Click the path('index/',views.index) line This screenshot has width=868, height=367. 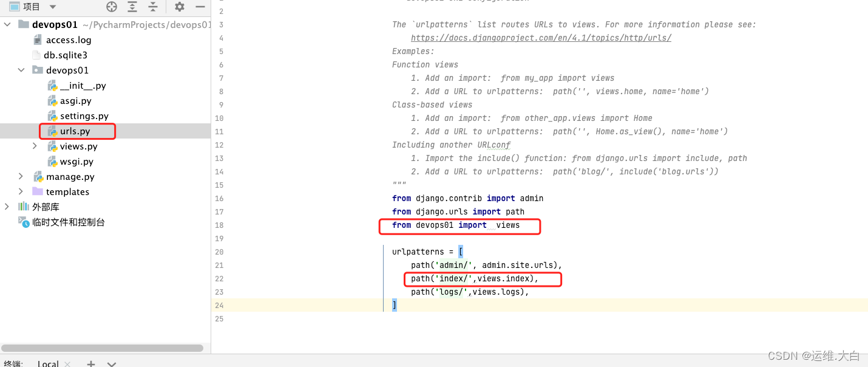[475, 278]
